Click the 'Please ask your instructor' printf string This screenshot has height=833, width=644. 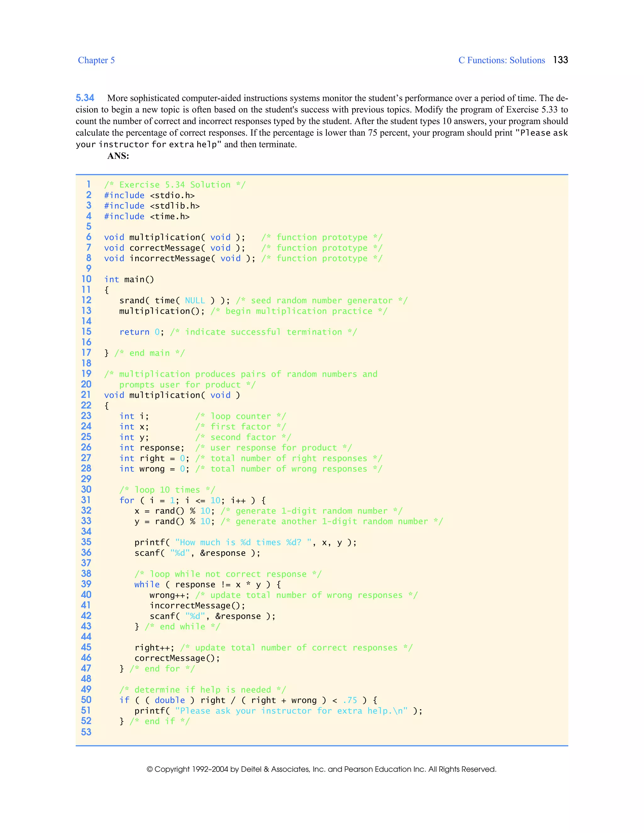[291, 711]
